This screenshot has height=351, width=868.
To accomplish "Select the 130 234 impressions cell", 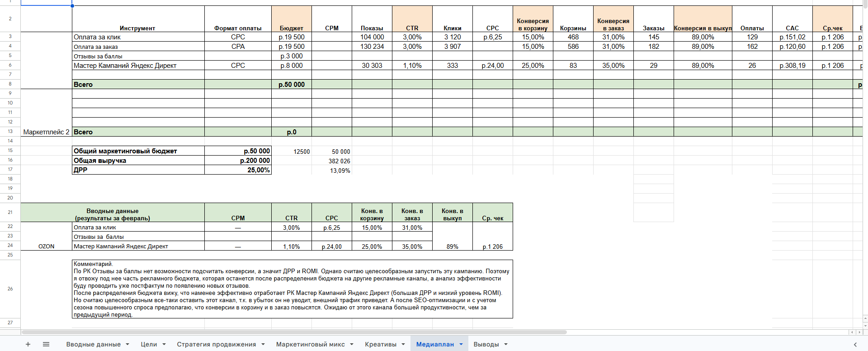I will 372,47.
